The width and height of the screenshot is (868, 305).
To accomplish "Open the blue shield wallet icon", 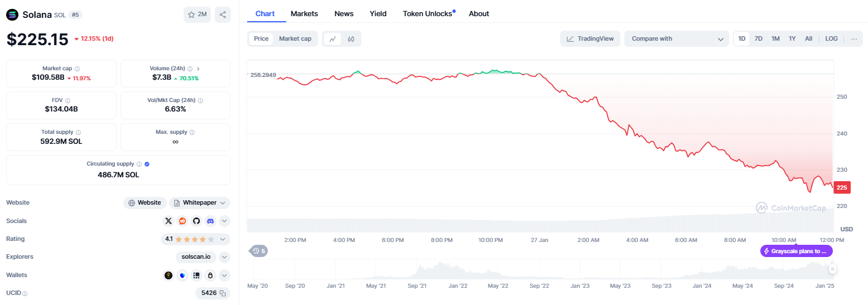I will (x=182, y=275).
